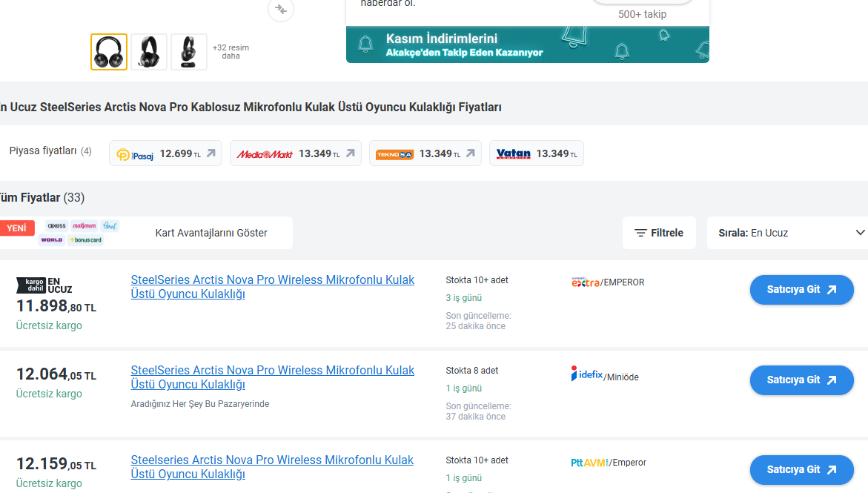The image size is (868, 493).
Task: Click Tüm Fiyatlar (33) heading
Action: click(42, 198)
